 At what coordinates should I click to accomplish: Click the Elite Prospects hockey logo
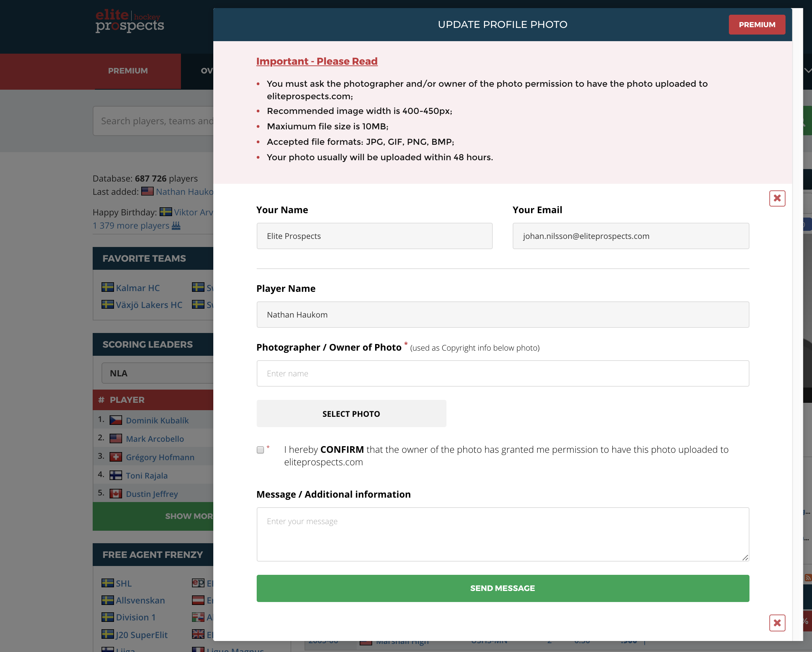[x=129, y=21]
